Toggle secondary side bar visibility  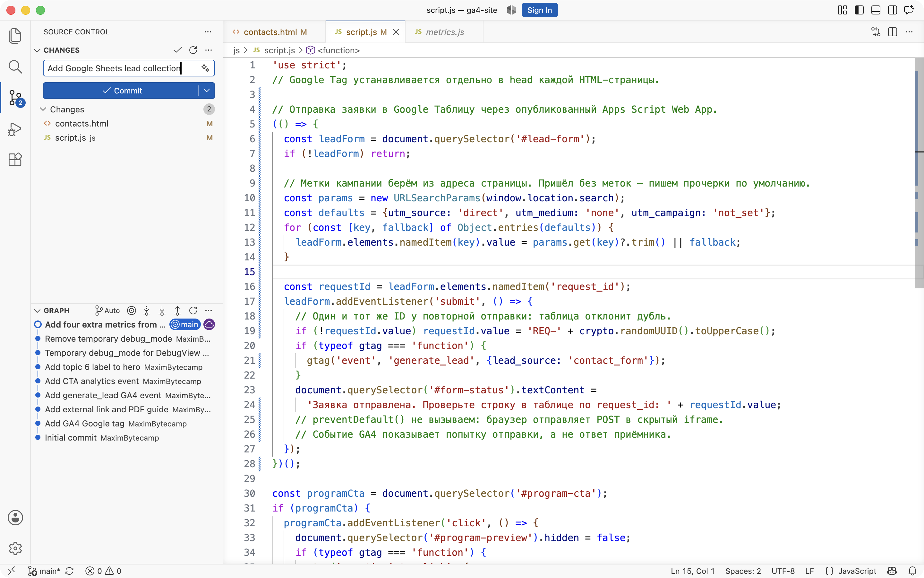892,10
